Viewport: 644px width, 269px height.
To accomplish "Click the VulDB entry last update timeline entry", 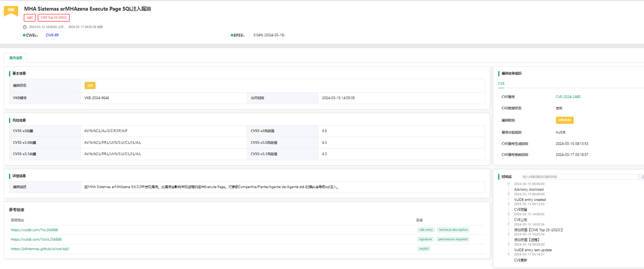I will [x=533, y=250].
